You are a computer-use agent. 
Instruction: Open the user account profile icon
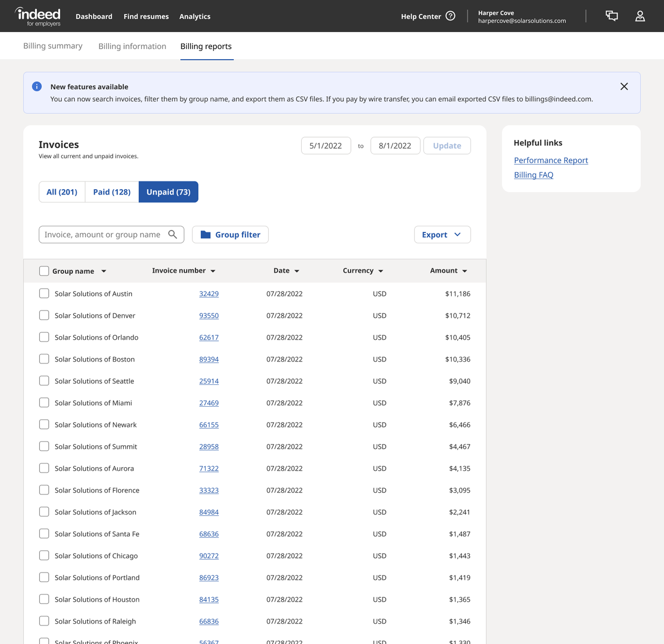[x=640, y=16]
